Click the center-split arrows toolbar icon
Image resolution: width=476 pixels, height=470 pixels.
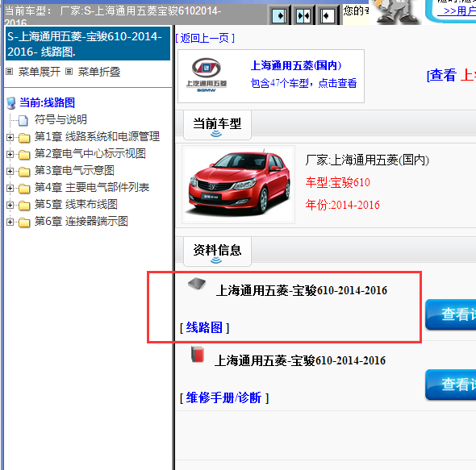(x=303, y=15)
